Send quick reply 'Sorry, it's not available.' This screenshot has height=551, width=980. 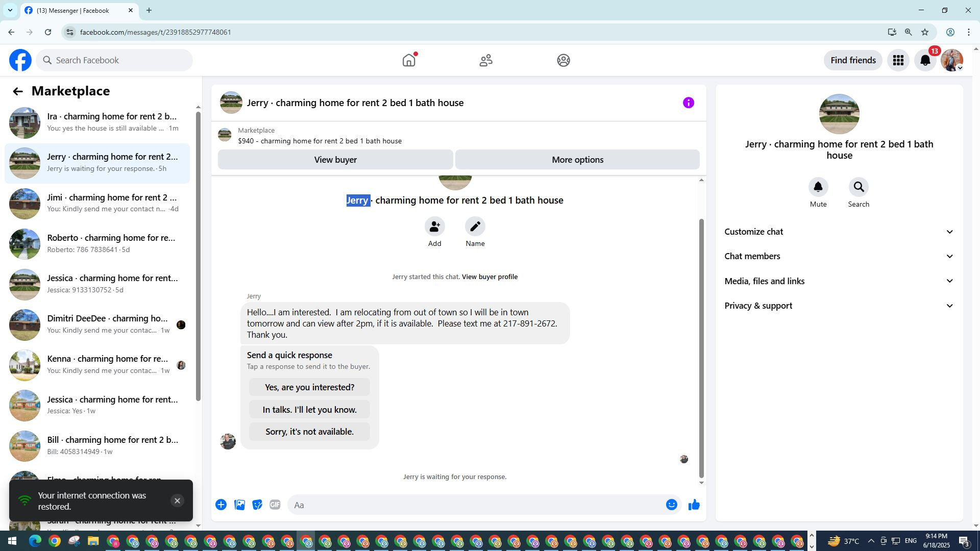click(x=309, y=432)
